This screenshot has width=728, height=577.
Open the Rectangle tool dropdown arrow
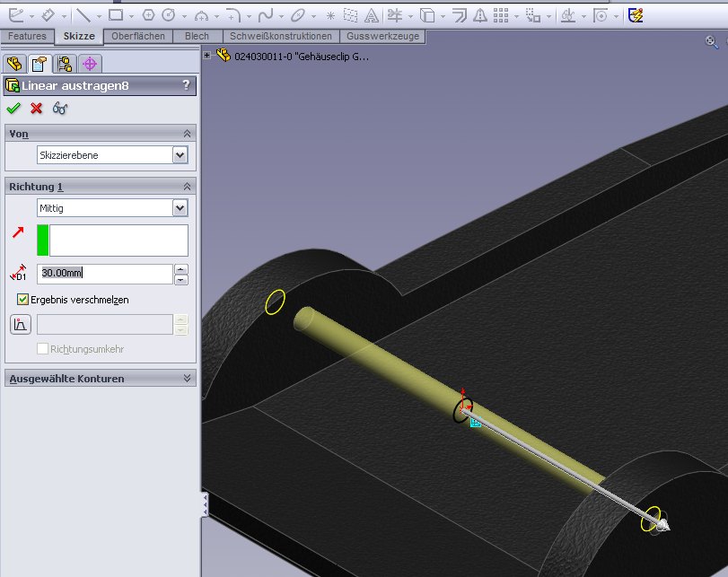[x=131, y=17]
